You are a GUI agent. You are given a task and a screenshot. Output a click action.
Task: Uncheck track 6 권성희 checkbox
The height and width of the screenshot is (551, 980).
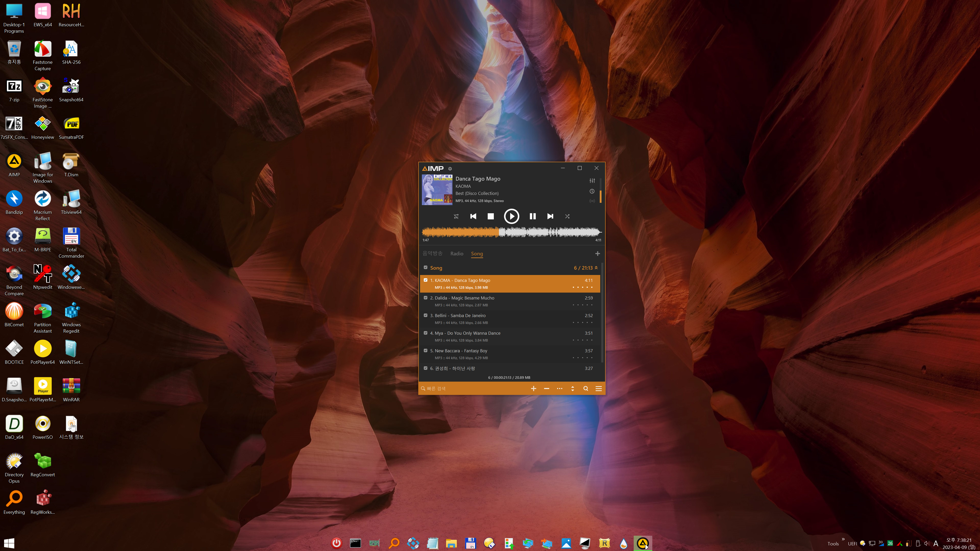pyautogui.click(x=425, y=368)
